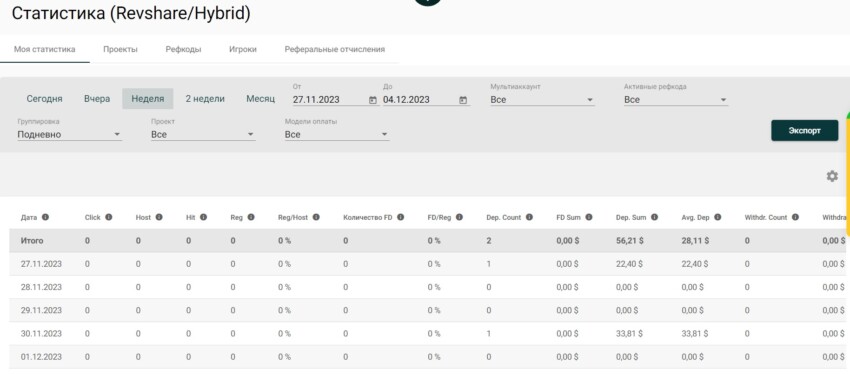
Task: Show info icon next to Avg. Dep column
Action: (718, 217)
